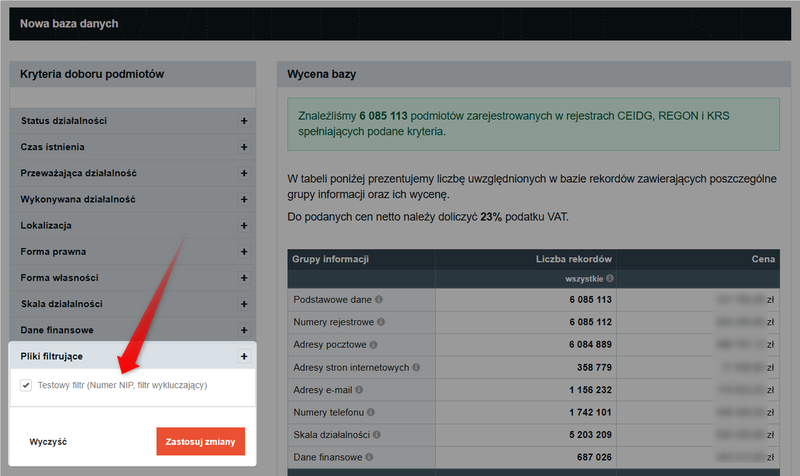Click the Wyczyść link

pos(48,441)
